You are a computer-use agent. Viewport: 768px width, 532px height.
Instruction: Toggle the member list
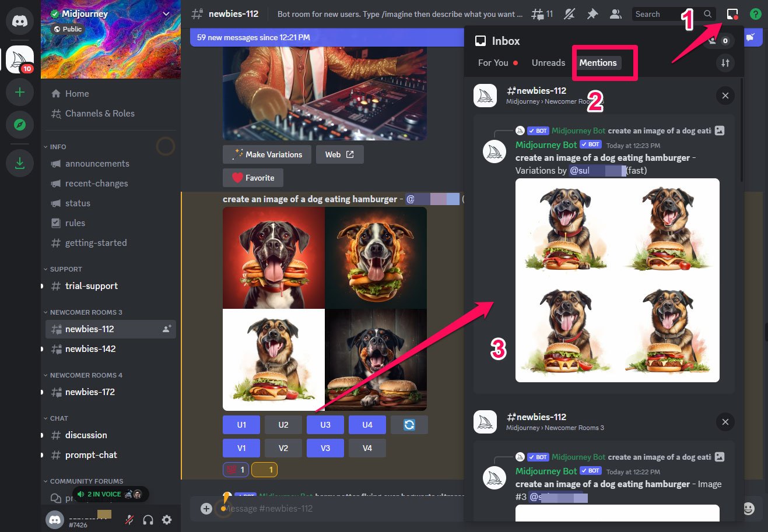coord(615,14)
